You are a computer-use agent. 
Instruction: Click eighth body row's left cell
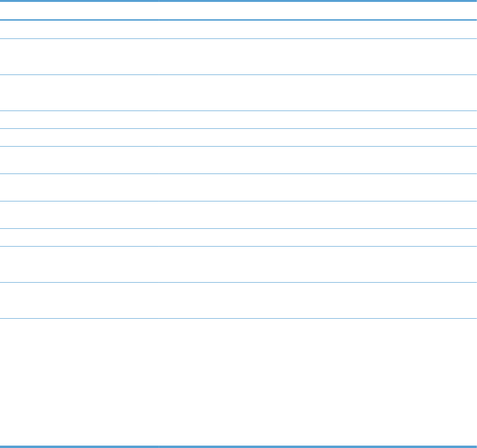point(79,215)
